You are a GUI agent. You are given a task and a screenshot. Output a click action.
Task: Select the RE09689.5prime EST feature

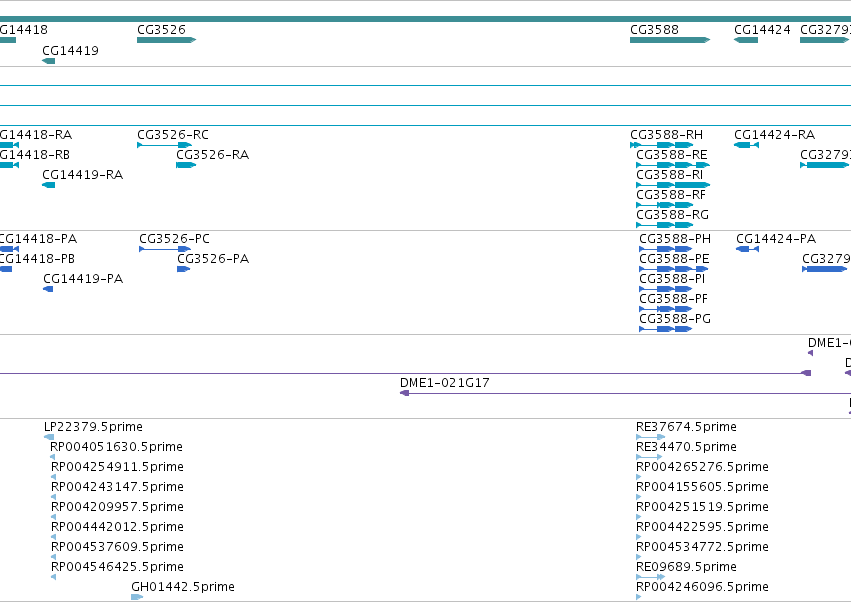coord(650,577)
